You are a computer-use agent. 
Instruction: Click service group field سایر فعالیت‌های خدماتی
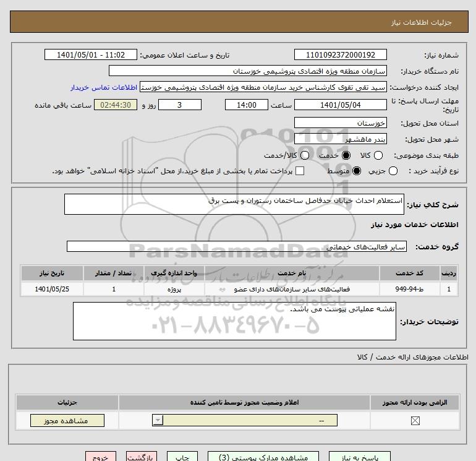[x=237, y=246]
